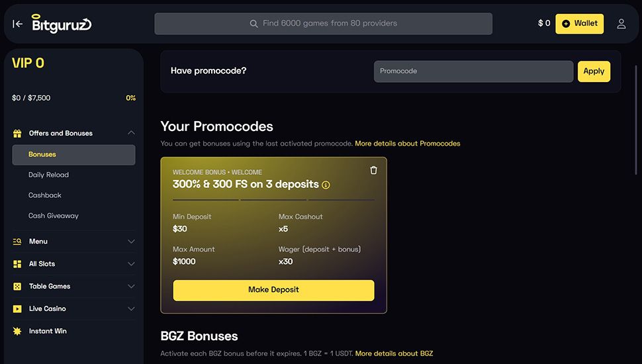642x364 pixels.
Task: Expand the All Slots chevron
Action: point(131,263)
